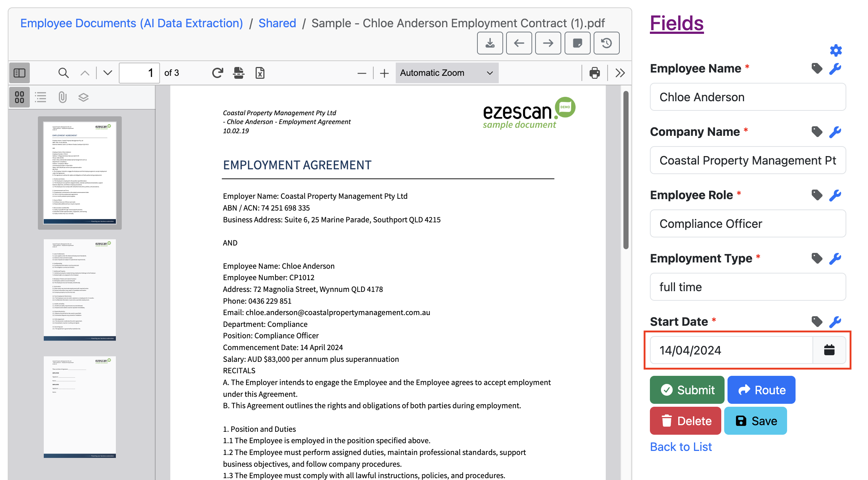Click tag icon next to Start Date
Image resolution: width=868 pixels, height=480 pixels.
(x=817, y=322)
